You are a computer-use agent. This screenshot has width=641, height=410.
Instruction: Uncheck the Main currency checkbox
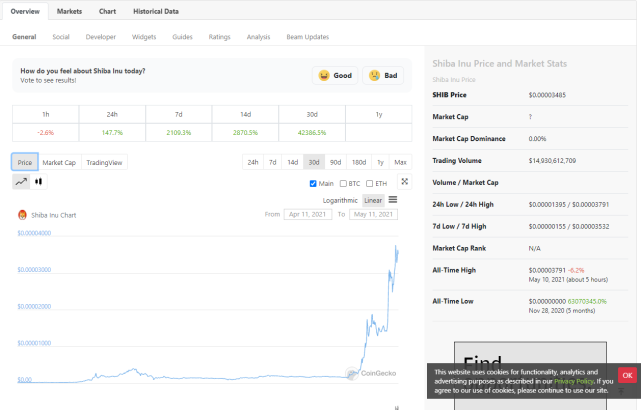point(313,184)
